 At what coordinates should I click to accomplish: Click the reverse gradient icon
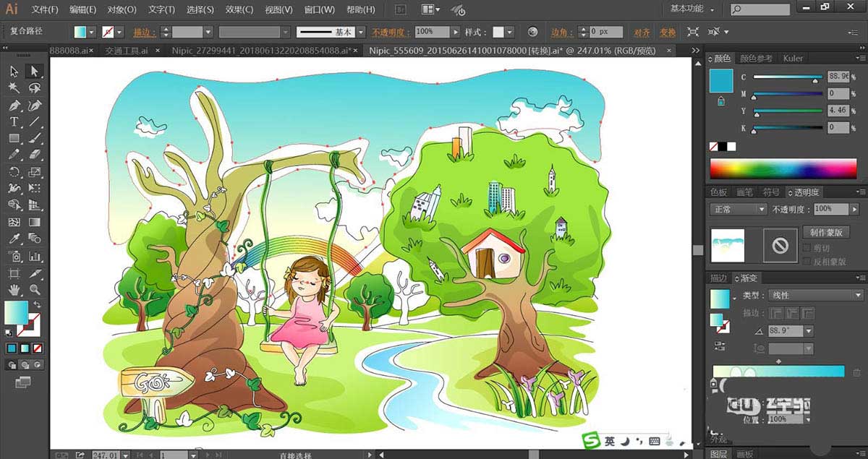click(x=720, y=346)
